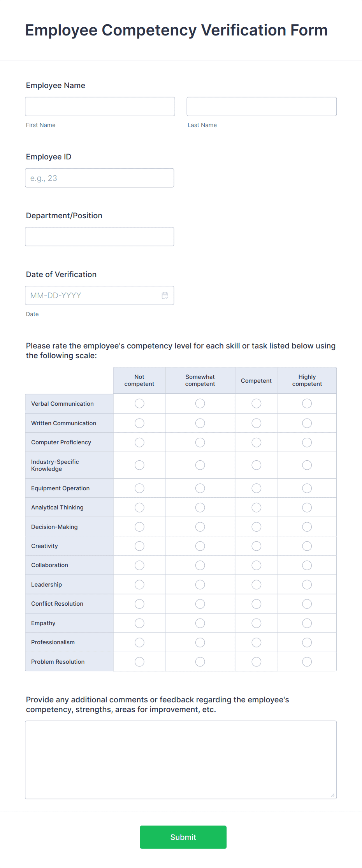Select Not competent for Equipment Operation

click(139, 488)
